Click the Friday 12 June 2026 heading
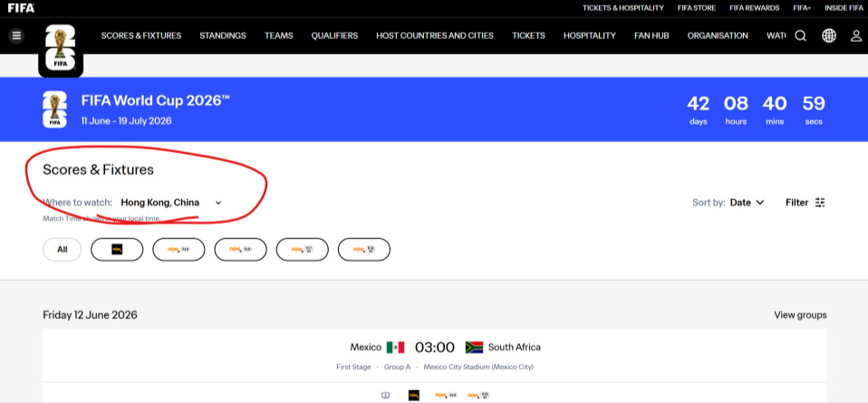This screenshot has width=868, height=403. pyautogui.click(x=91, y=315)
